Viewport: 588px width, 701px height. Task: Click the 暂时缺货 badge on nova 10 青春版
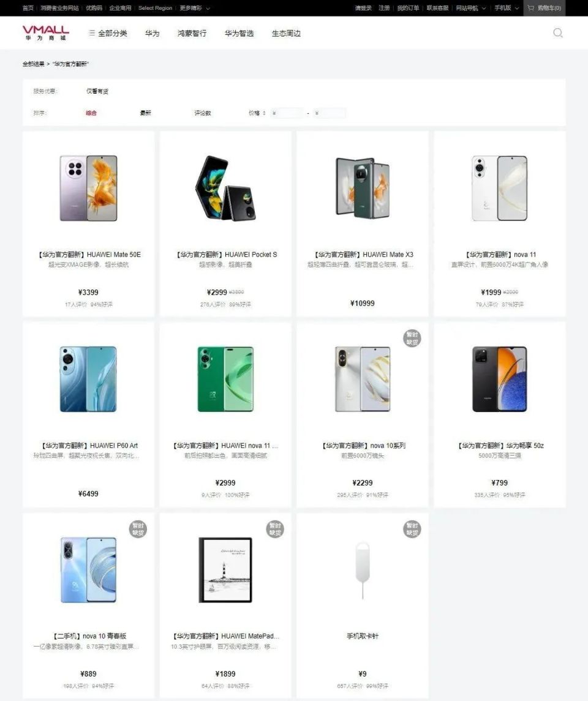(x=138, y=530)
